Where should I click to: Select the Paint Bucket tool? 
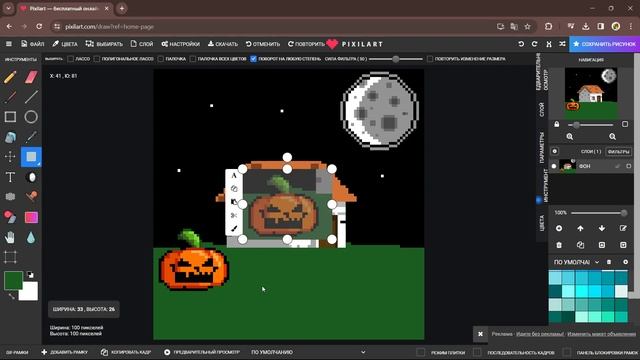10,137
